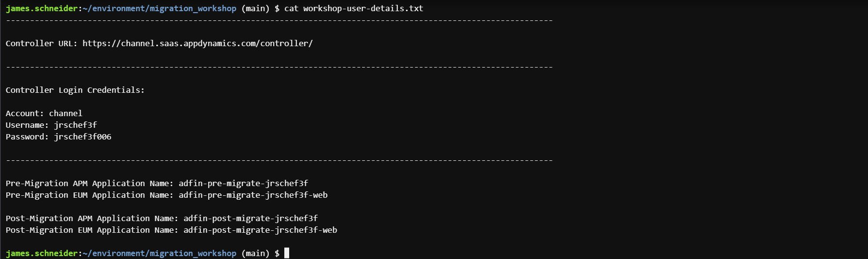868x259 pixels.
Task: Click "(main)" branch in the bottom prompt
Action: point(255,253)
